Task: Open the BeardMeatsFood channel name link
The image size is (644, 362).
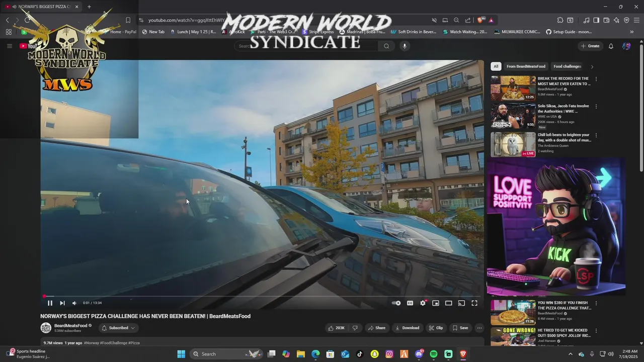Action: 71,325
